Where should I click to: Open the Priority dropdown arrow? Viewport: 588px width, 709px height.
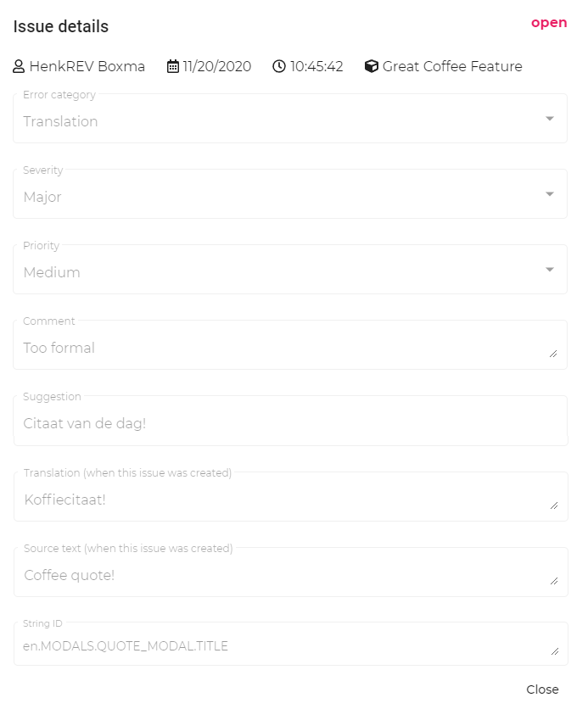pos(550,270)
